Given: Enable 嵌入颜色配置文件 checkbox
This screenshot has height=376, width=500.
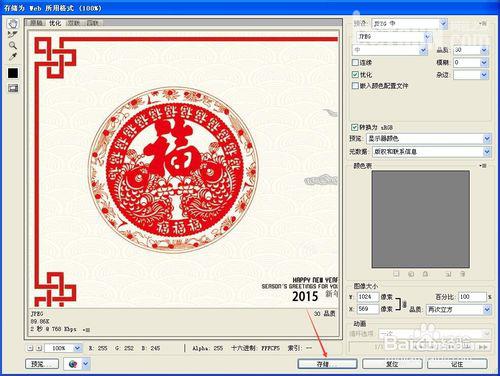Looking at the screenshot, I should tap(355, 86).
